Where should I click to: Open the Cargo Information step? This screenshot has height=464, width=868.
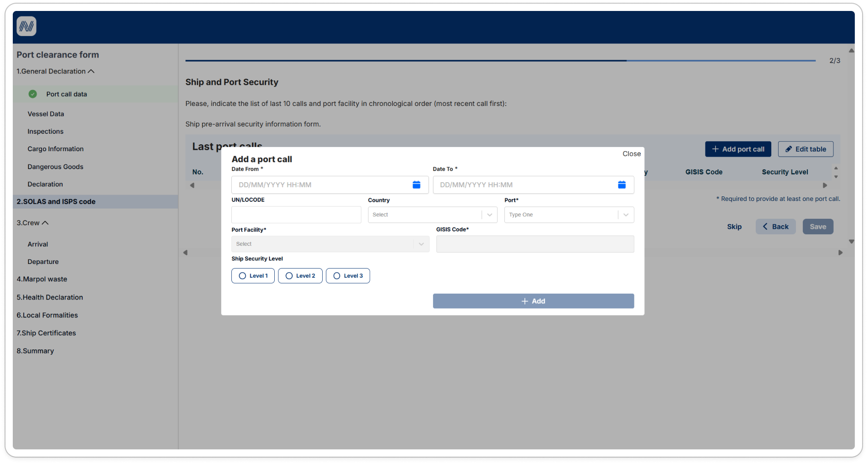(55, 149)
